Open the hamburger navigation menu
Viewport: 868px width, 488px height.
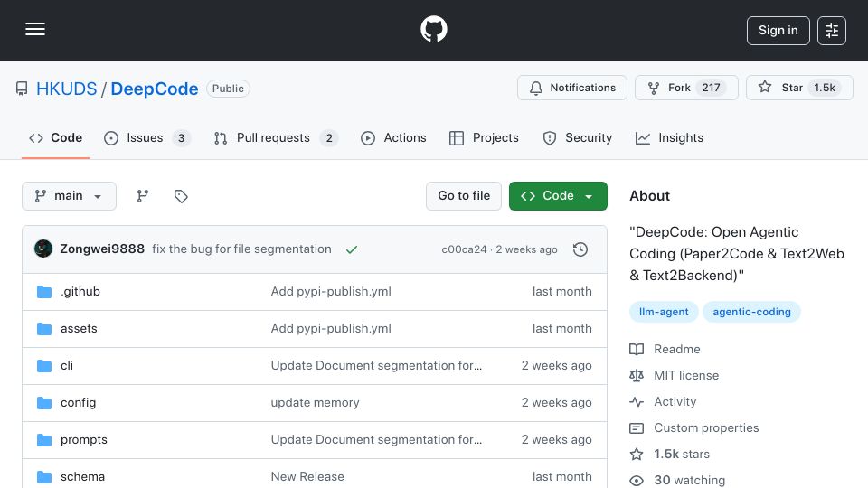coord(35,29)
